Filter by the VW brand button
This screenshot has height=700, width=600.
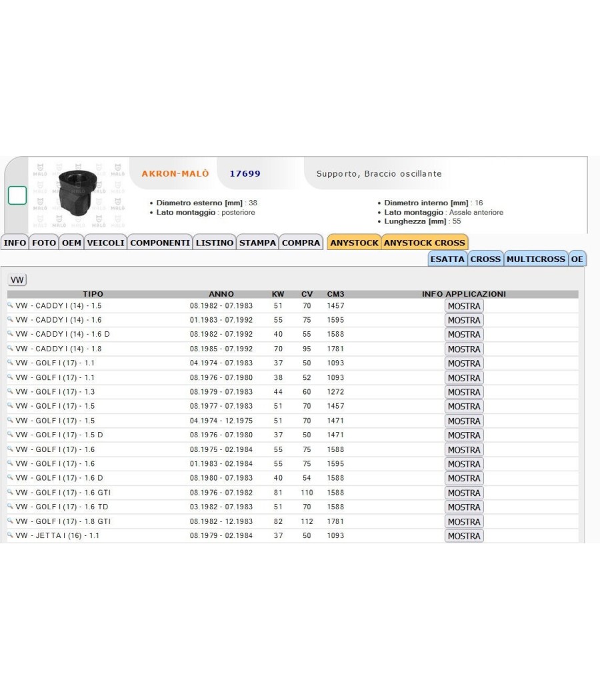(x=17, y=280)
